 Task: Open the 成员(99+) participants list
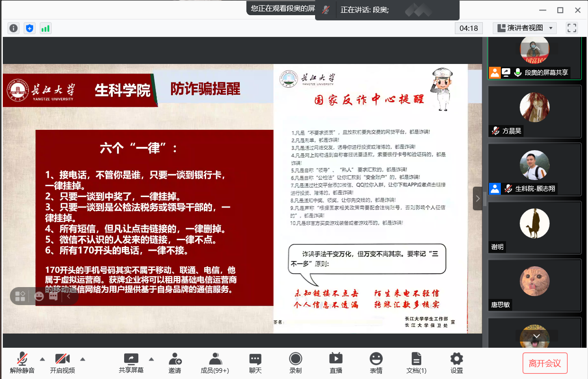(x=215, y=363)
